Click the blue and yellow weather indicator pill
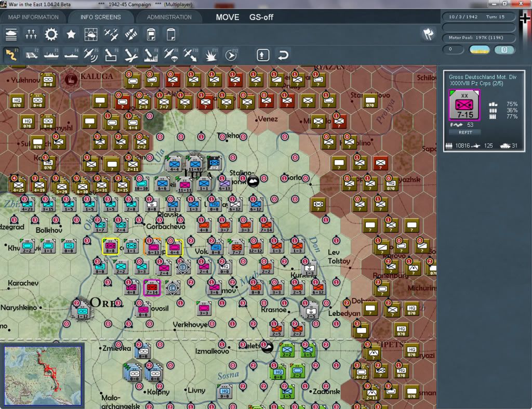 pos(480,49)
